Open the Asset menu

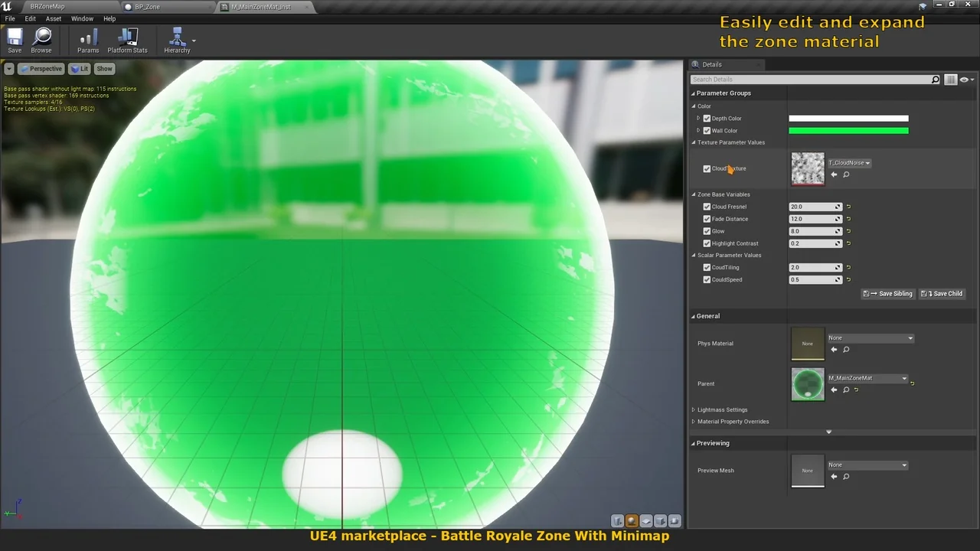[x=54, y=18]
